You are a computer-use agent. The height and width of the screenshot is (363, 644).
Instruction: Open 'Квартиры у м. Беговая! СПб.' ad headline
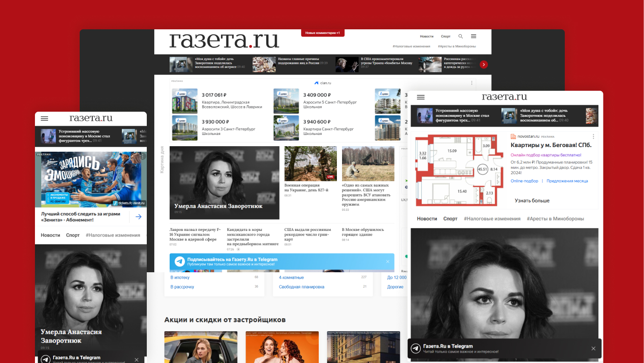tap(551, 145)
